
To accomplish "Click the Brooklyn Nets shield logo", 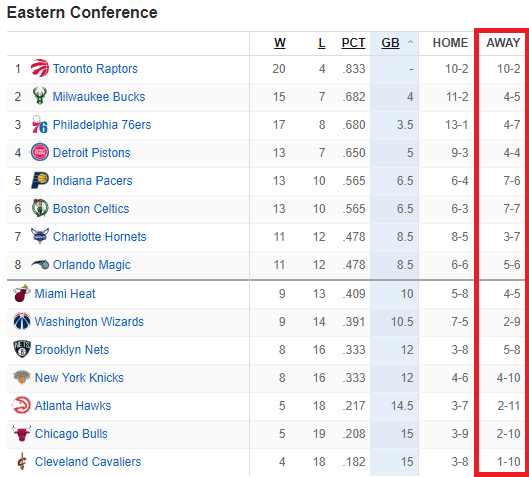I will [x=22, y=349].
